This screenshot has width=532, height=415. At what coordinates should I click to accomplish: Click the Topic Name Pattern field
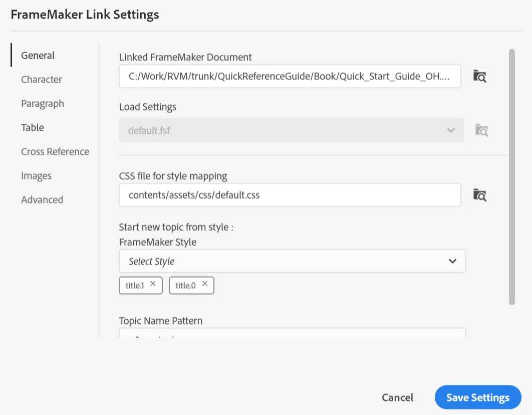pyautogui.click(x=292, y=333)
